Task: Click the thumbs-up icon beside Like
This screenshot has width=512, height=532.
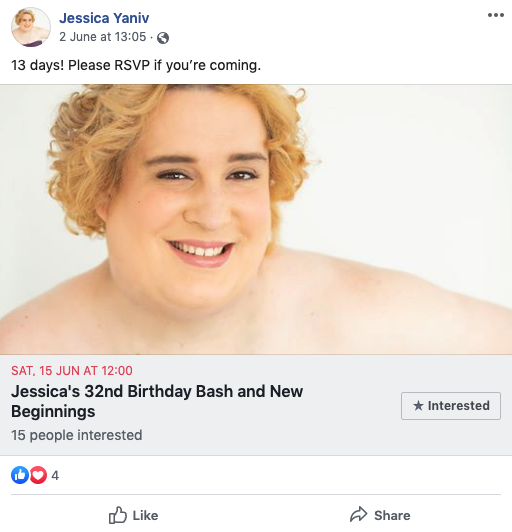Action: click(x=118, y=515)
